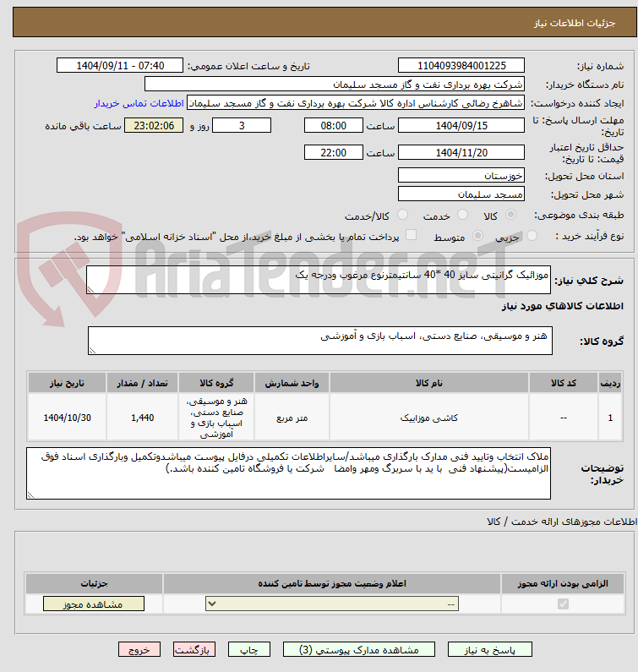Viewport: 638px width, 672px height.
Task: Click the request creator field
Action: pyautogui.click(x=356, y=103)
